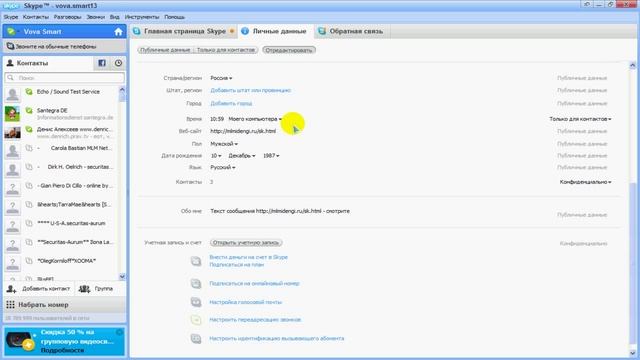This screenshot has width=640, height=360.
Task: Follow Настроить идентификацию вызывающего абонента link
Action: point(277,338)
